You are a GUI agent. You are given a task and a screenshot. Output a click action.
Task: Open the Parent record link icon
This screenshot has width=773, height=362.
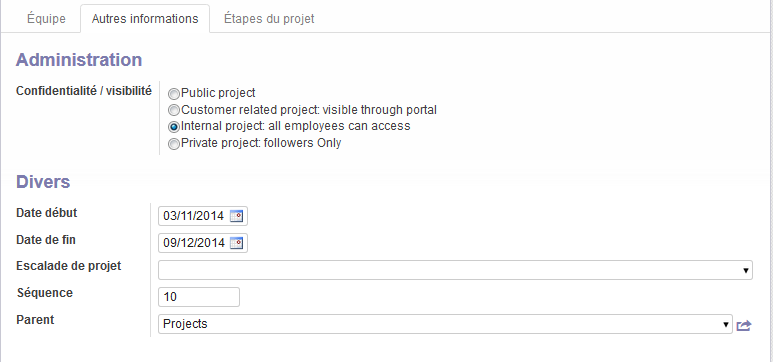coord(744,325)
